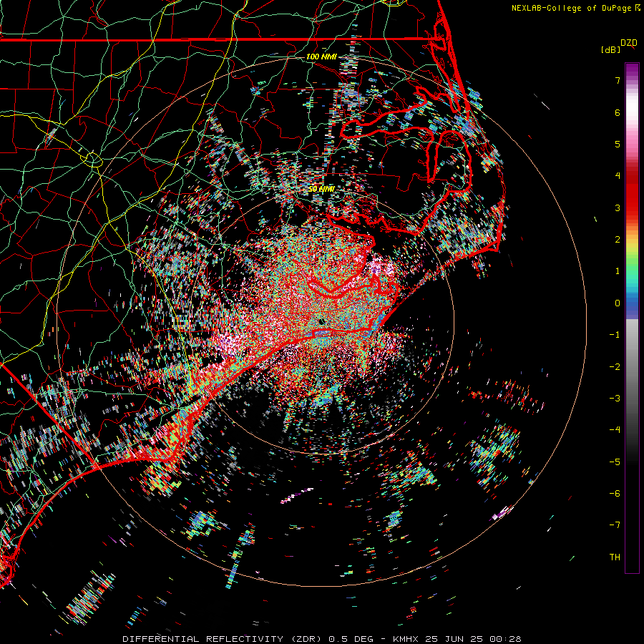Screen dimensions: 644x644
Task: Click the DIFFERENTIAL REFLECTIVITY (ZDR) caption
Action: click(223, 639)
